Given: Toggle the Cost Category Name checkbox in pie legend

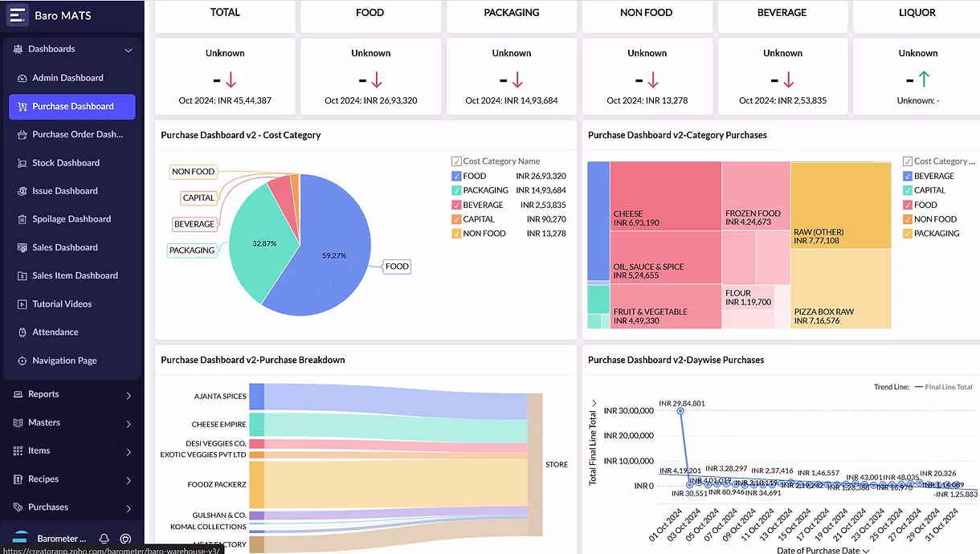Looking at the screenshot, I should coord(456,161).
